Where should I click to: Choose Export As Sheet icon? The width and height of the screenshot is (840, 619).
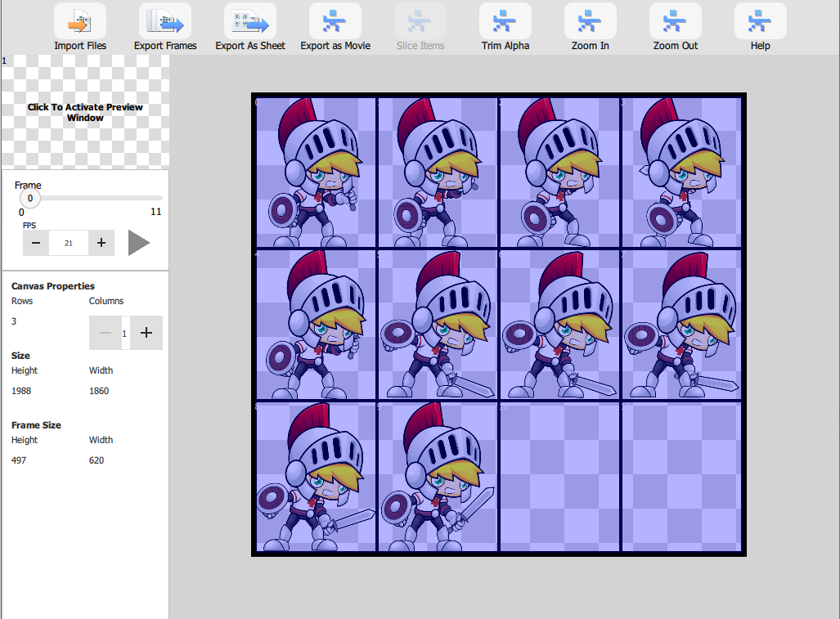pyautogui.click(x=250, y=21)
